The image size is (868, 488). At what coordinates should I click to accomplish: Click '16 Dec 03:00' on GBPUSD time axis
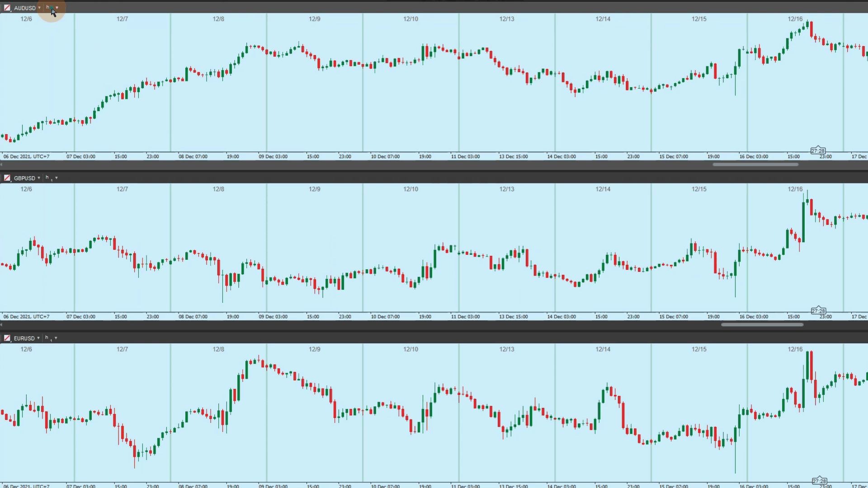753,317
